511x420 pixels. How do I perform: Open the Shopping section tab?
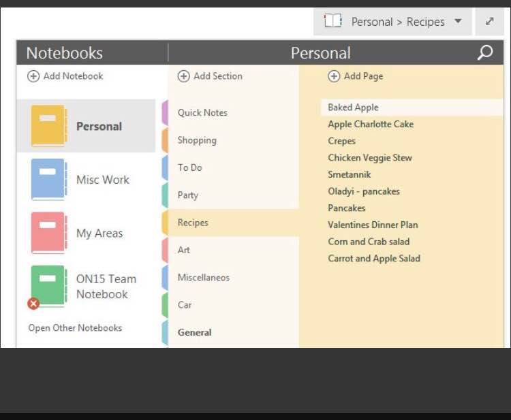click(197, 140)
